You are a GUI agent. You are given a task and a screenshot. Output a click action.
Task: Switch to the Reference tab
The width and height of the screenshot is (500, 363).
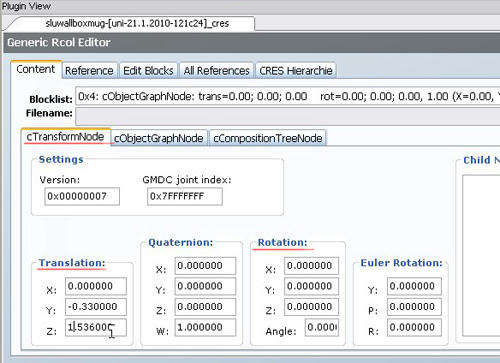click(89, 71)
